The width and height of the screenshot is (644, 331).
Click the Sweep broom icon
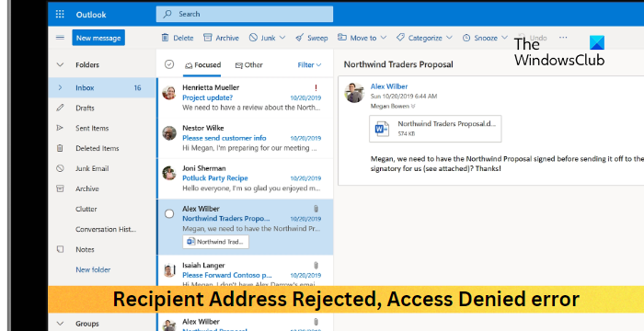[x=299, y=38]
